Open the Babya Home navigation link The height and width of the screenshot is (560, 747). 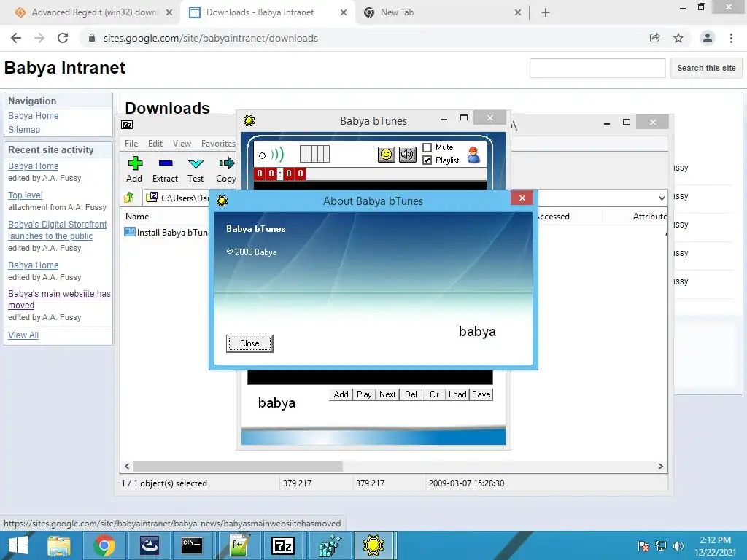click(x=34, y=116)
